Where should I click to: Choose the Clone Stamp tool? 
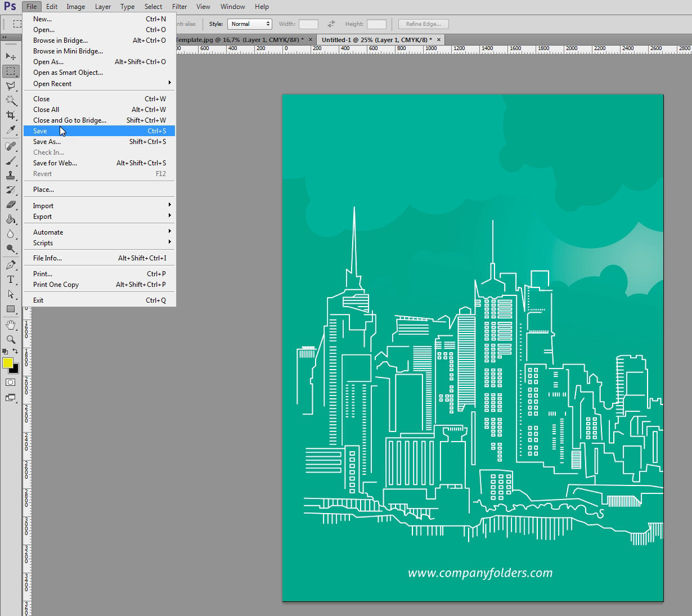coord(11,176)
